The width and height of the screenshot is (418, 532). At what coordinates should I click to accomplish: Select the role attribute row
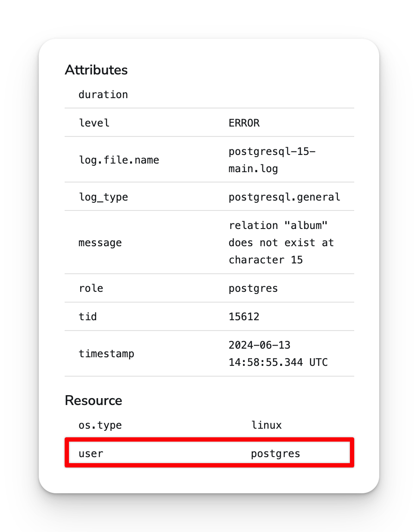coord(90,288)
